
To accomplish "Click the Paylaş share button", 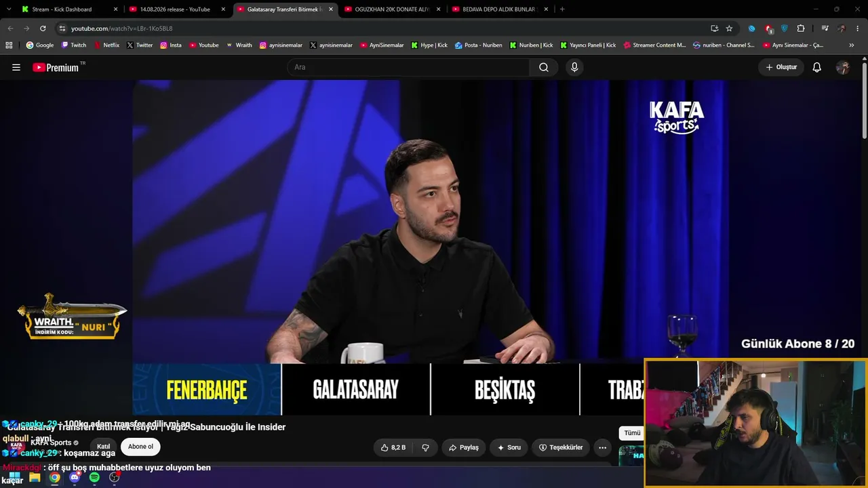I will point(464,447).
